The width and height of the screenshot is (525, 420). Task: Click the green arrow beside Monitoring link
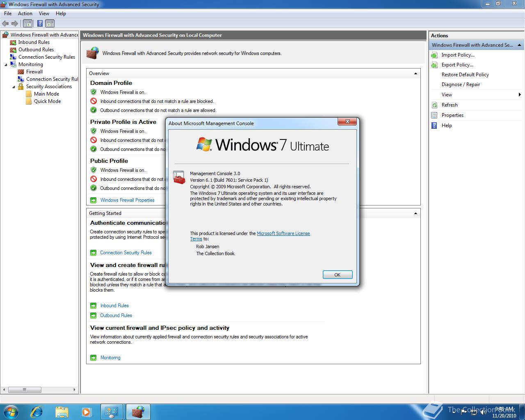tap(93, 358)
